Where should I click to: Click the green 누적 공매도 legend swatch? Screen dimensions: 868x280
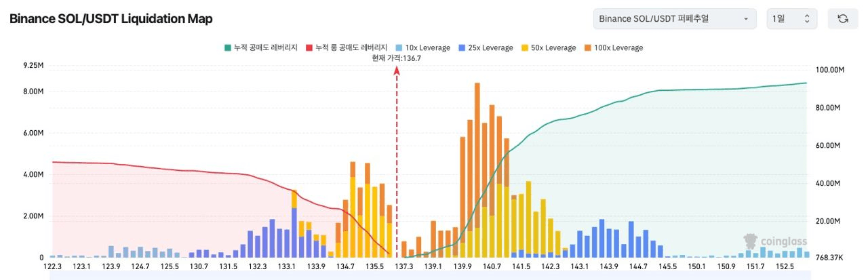228,48
